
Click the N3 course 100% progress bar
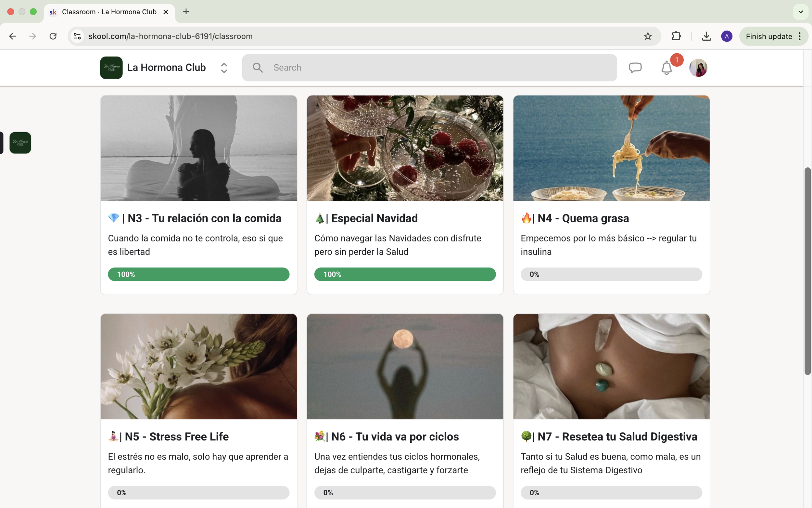(198, 274)
